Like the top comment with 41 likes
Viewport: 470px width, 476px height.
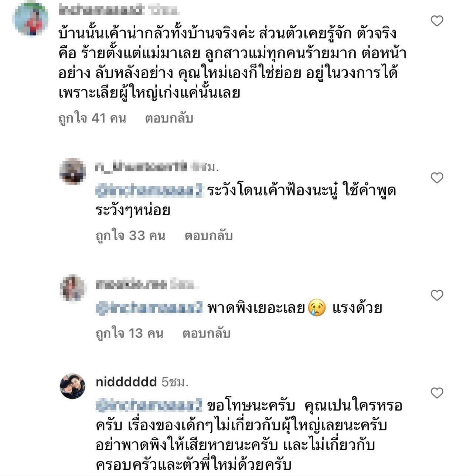point(437,21)
